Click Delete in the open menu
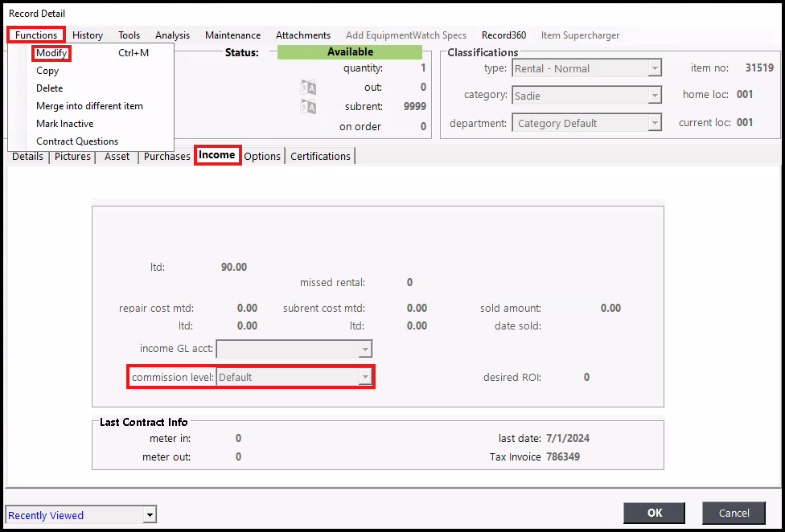 (49, 88)
